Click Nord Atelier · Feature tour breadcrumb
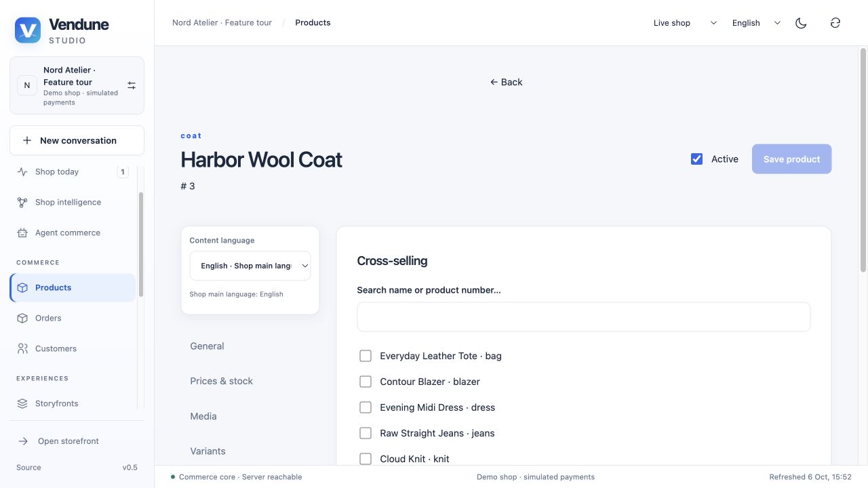Viewport: 868px width, 488px height. tap(222, 22)
